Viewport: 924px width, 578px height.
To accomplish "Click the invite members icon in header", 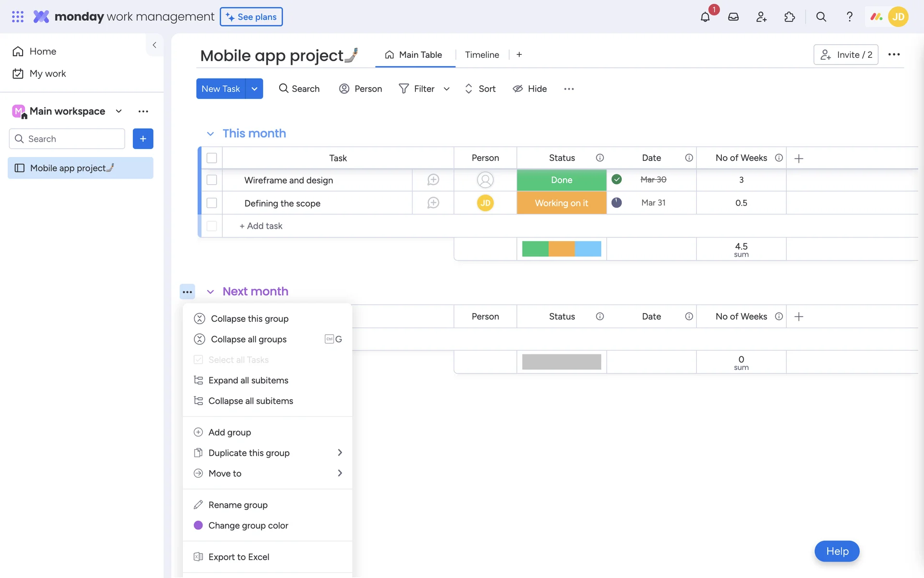I will pos(761,17).
